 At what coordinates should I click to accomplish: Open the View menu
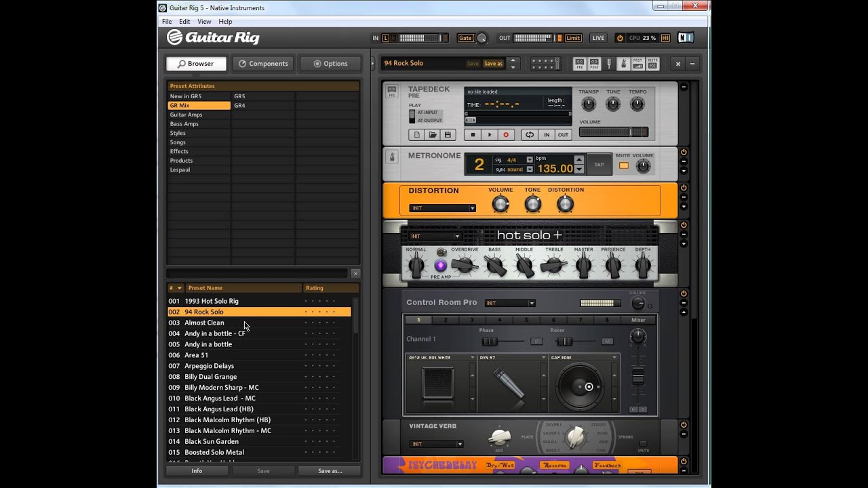[204, 22]
